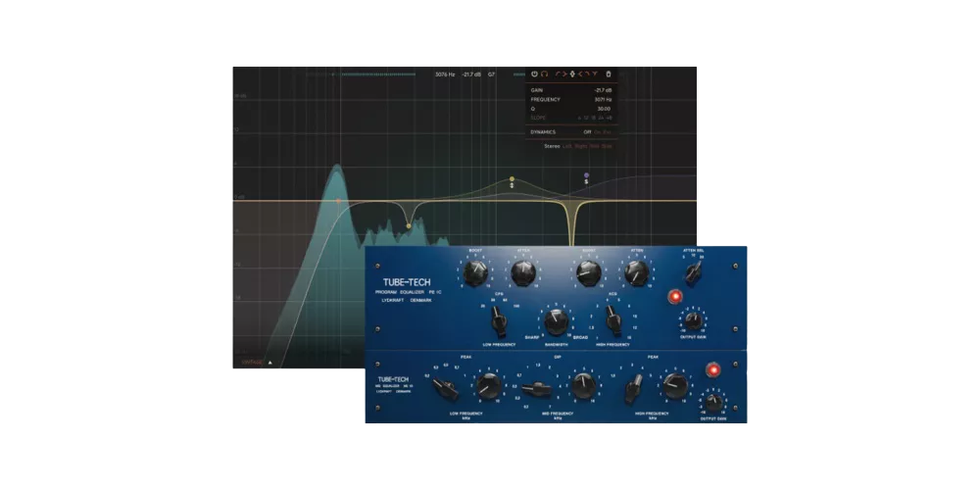
Task: Click the 3076 Hz readout at the top
Action: [445, 73]
